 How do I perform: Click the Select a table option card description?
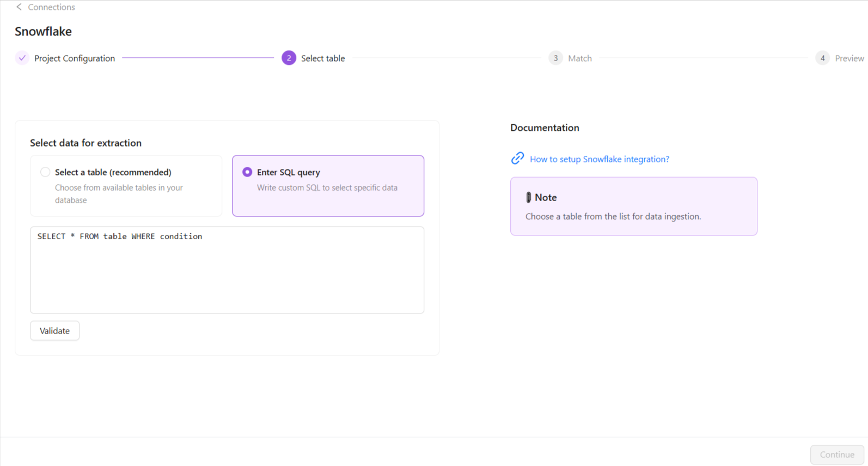[119, 194]
